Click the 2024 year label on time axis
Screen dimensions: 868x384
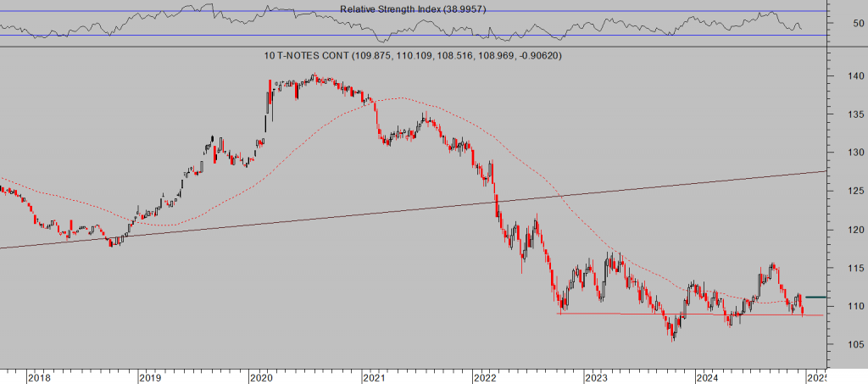(709, 378)
